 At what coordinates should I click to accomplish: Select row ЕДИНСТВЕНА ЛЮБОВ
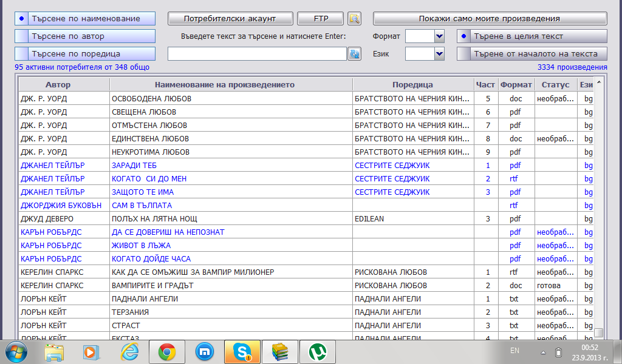[306, 139]
